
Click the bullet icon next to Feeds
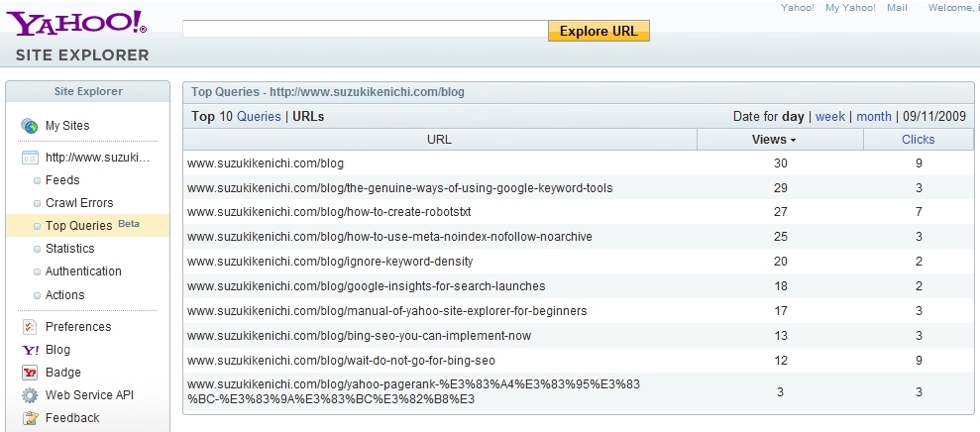(38, 180)
